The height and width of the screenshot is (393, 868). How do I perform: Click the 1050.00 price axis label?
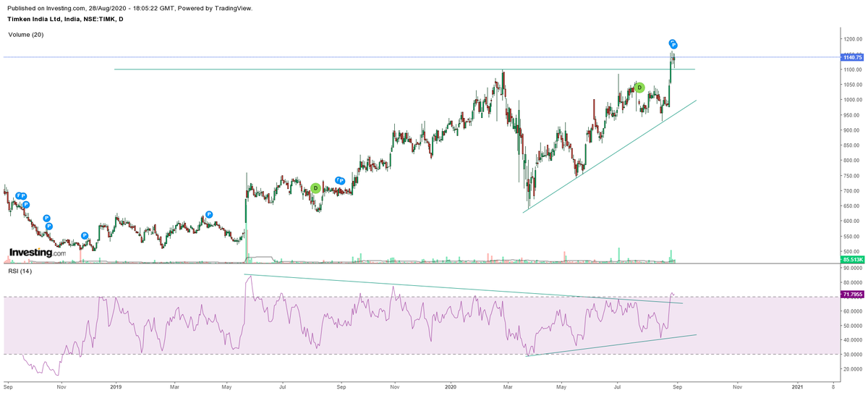853,85
